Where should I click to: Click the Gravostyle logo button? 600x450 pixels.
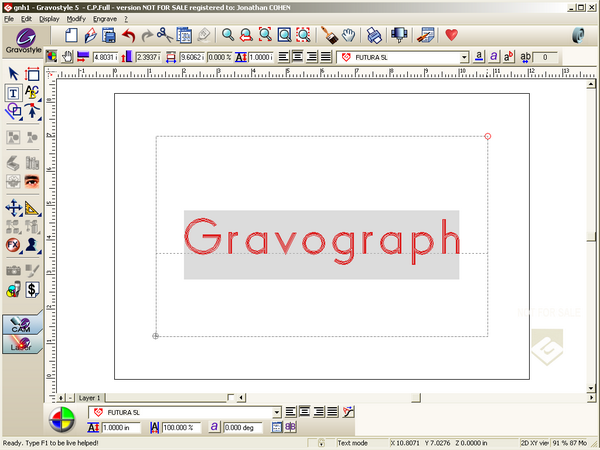click(x=24, y=41)
